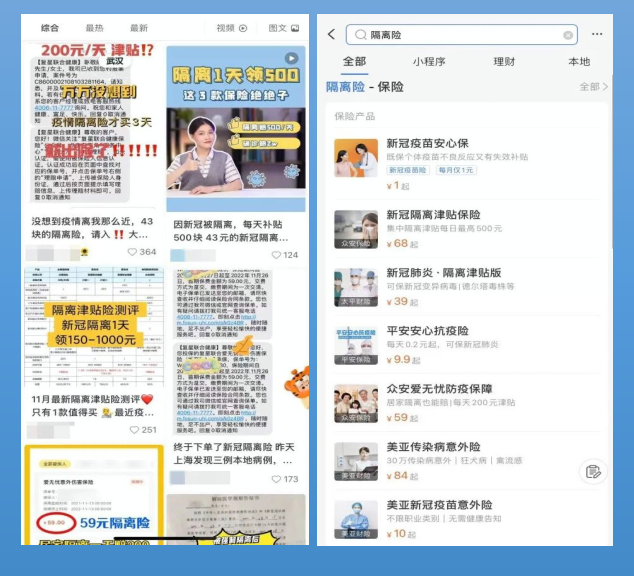This screenshot has width=634, height=576.
Task: Click the 众安爱无忧 family thumbnail
Action: tap(356, 403)
